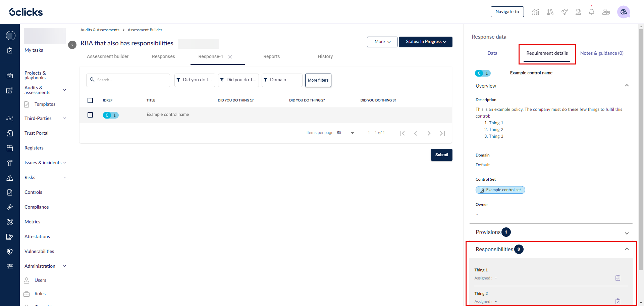The width and height of the screenshot is (644, 306).
Task: Click the rocket icon in top bar
Action: point(565,12)
